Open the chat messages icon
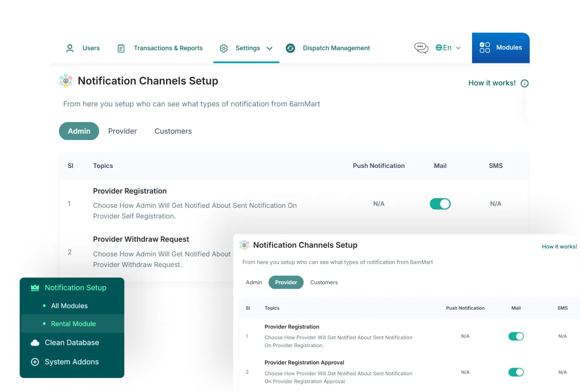Viewport: 580px width, 392px height. pyautogui.click(x=421, y=48)
